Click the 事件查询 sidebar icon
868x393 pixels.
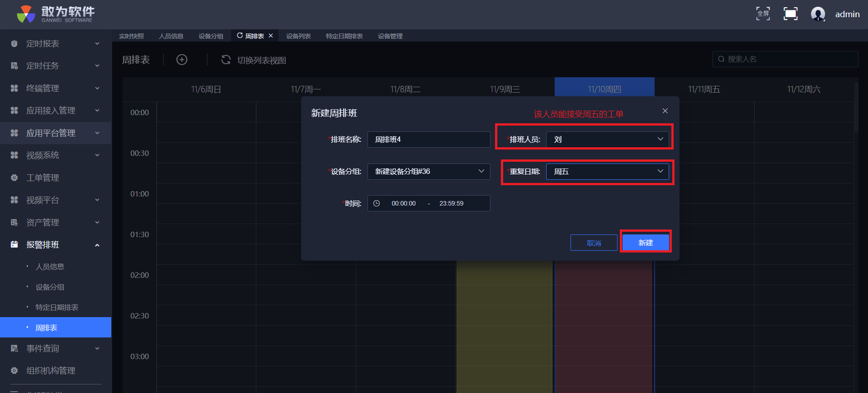click(14, 348)
